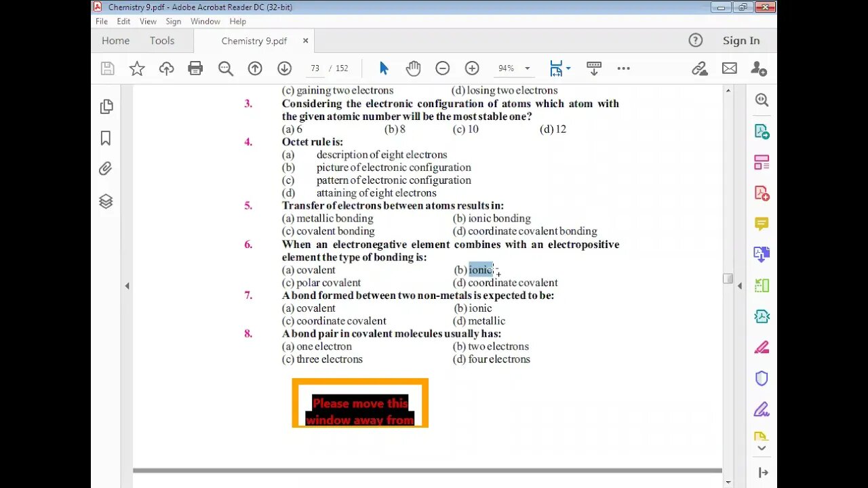Click answer '(a) metallic bonding'
This screenshot has width=868, height=488.
click(x=328, y=218)
